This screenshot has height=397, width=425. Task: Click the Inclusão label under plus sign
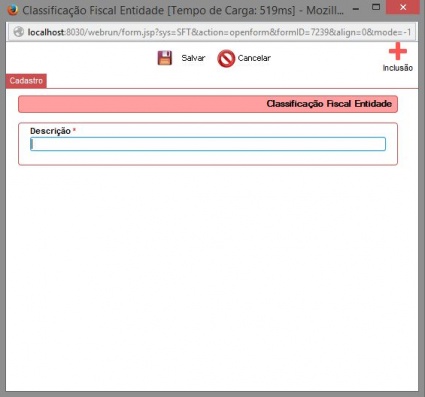pyautogui.click(x=398, y=68)
